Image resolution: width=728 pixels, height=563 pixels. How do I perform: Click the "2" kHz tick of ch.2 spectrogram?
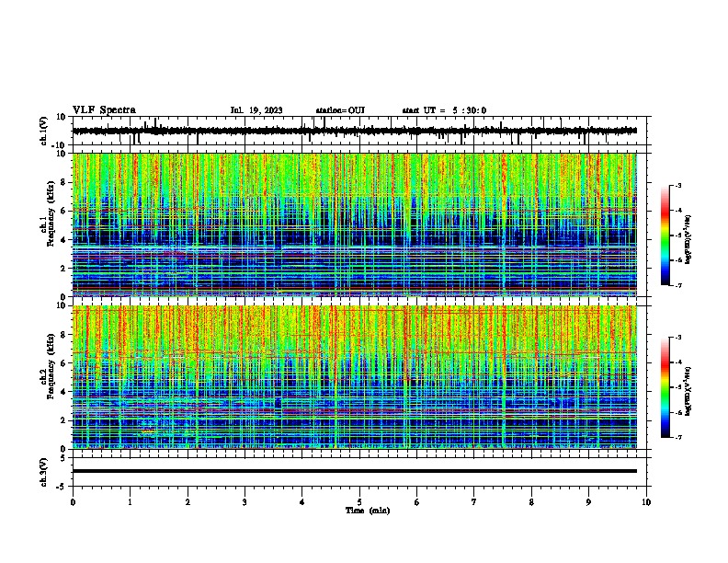[63, 420]
